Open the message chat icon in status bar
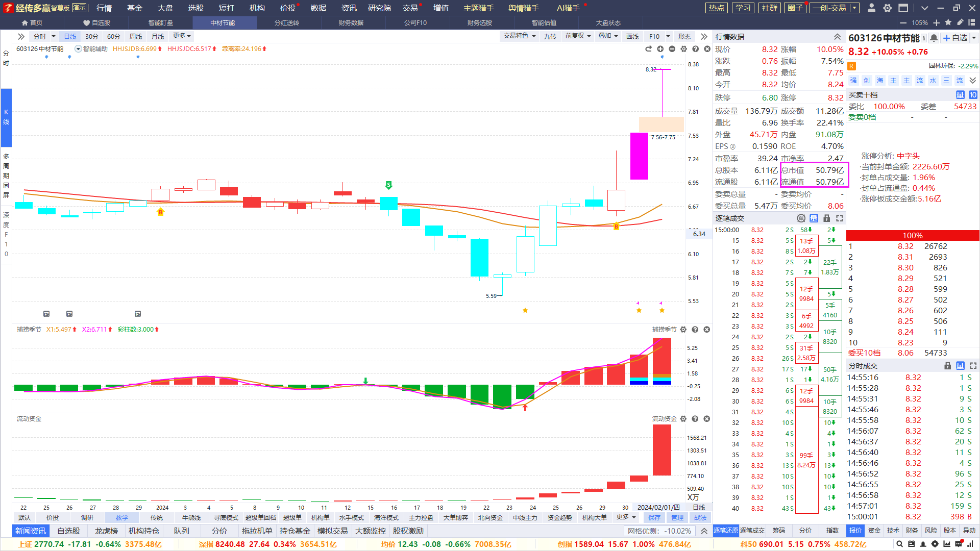 point(959,544)
